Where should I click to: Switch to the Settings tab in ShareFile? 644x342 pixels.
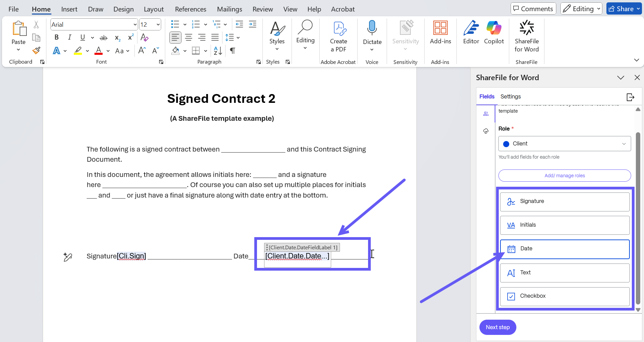[x=510, y=97]
